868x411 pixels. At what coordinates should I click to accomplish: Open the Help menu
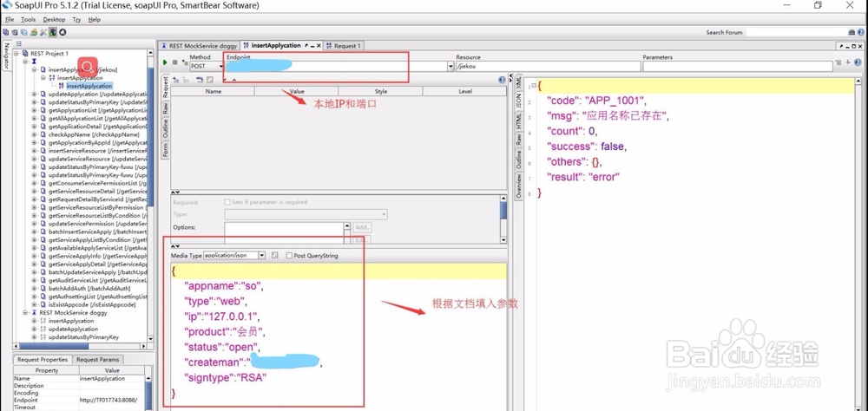95,19
